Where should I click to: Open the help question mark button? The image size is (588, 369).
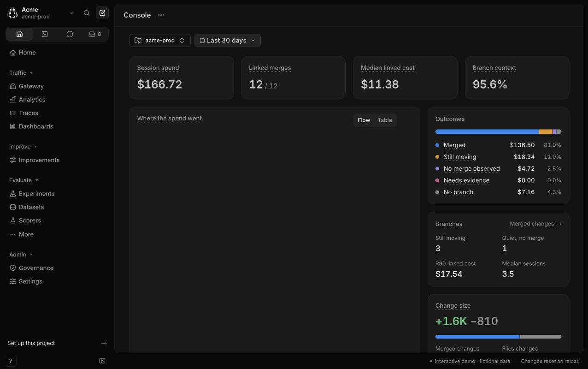[10, 361]
